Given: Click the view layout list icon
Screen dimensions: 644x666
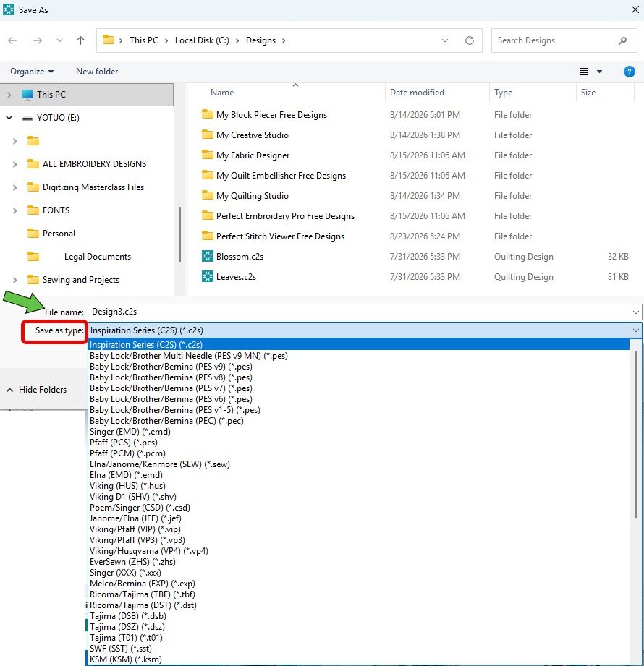Looking at the screenshot, I should [584, 72].
